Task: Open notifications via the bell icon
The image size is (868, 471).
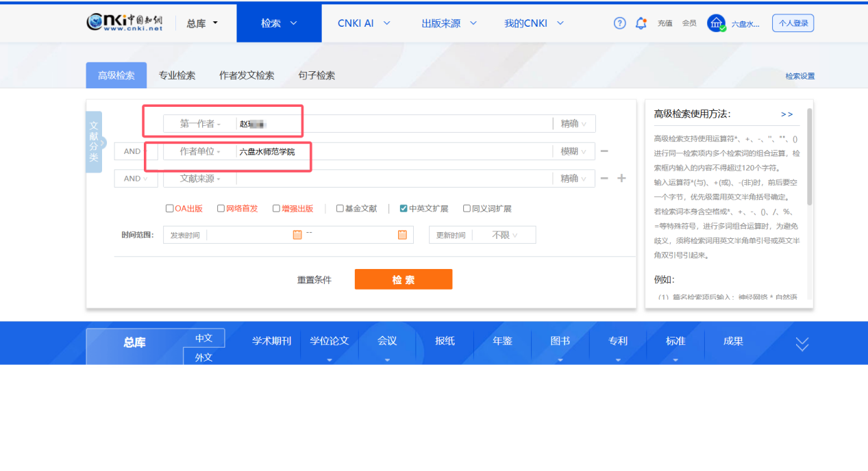Action: click(641, 23)
